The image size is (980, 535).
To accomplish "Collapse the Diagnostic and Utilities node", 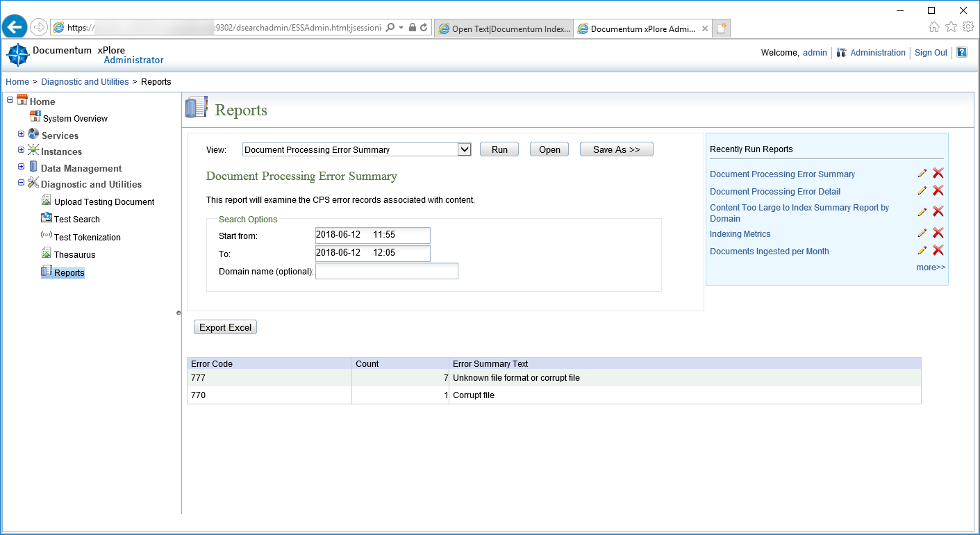I will pyautogui.click(x=21, y=183).
